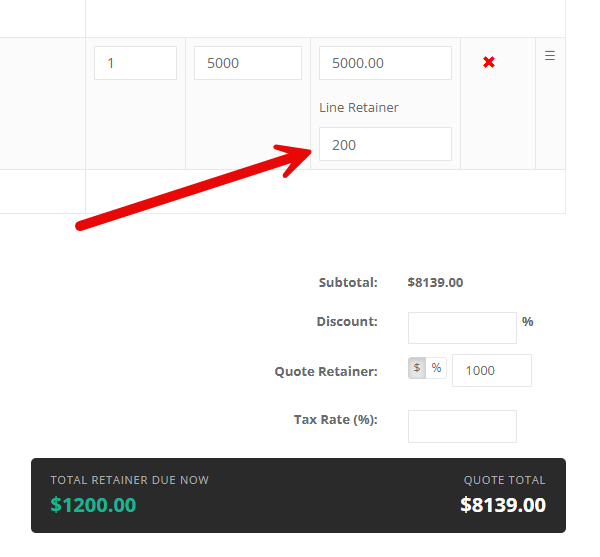Click the Quote Retainer label
The width and height of the screenshot is (600, 557).
click(326, 371)
